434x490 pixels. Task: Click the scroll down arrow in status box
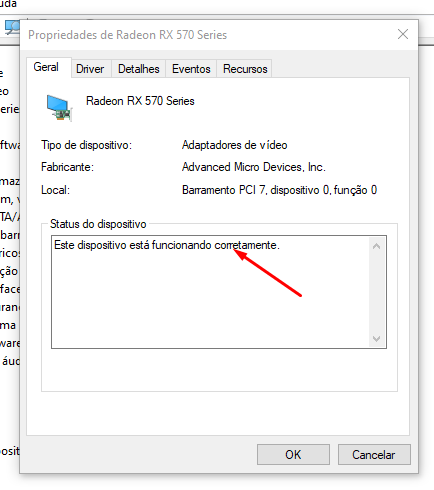[x=377, y=339]
